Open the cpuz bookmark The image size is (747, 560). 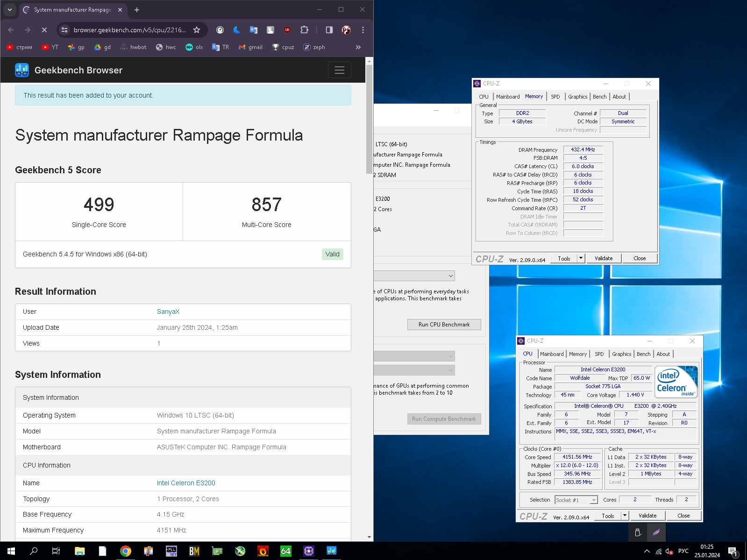pyautogui.click(x=283, y=47)
